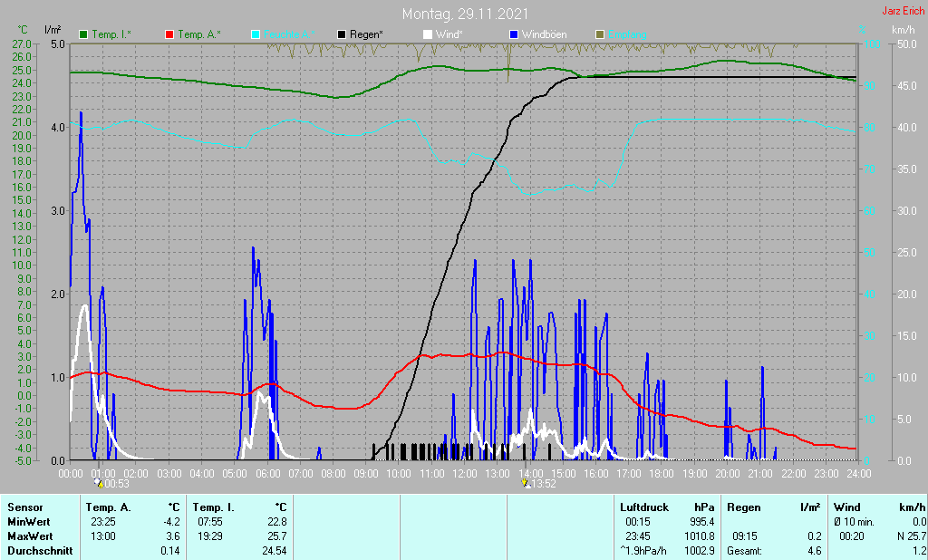Viewport: 928px width, 560px height.
Task: Click the 'Temp. I.' table column header
Action: (x=213, y=507)
